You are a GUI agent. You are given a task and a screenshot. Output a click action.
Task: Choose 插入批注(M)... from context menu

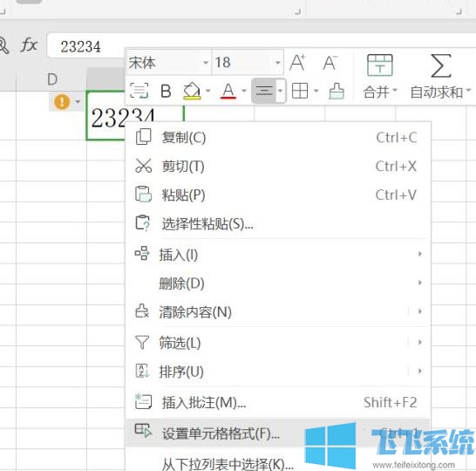pos(277,403)
